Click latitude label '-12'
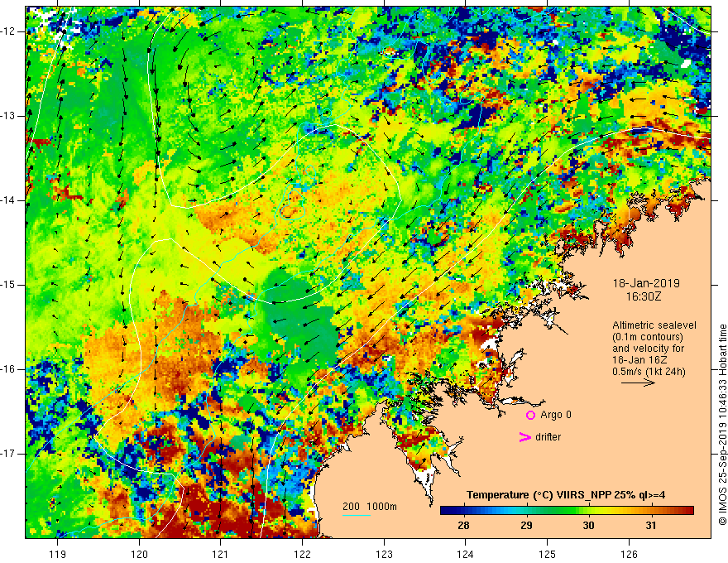 coord(8,31)
